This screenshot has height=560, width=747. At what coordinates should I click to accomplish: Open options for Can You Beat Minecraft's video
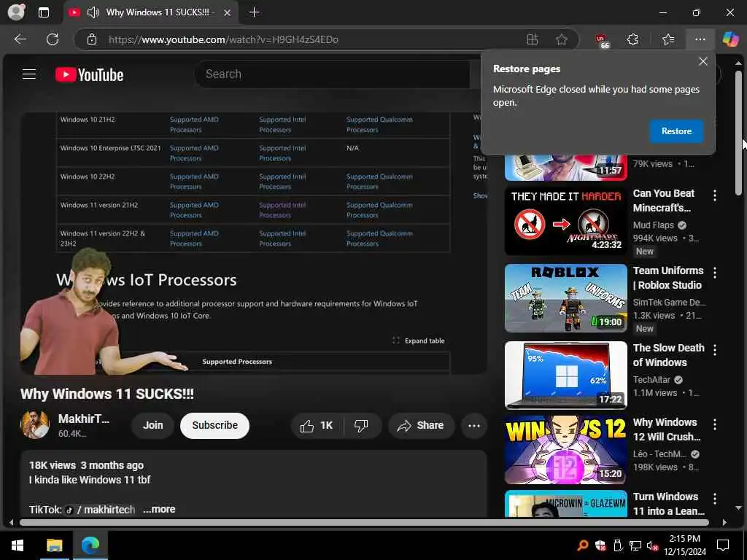(x=715, y=195)
